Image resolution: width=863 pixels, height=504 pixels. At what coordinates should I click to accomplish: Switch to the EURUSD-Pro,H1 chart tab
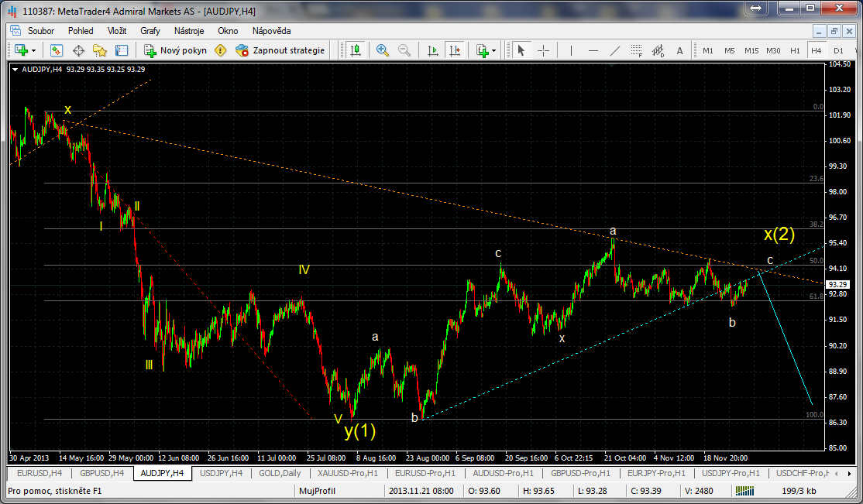[425, 473]
